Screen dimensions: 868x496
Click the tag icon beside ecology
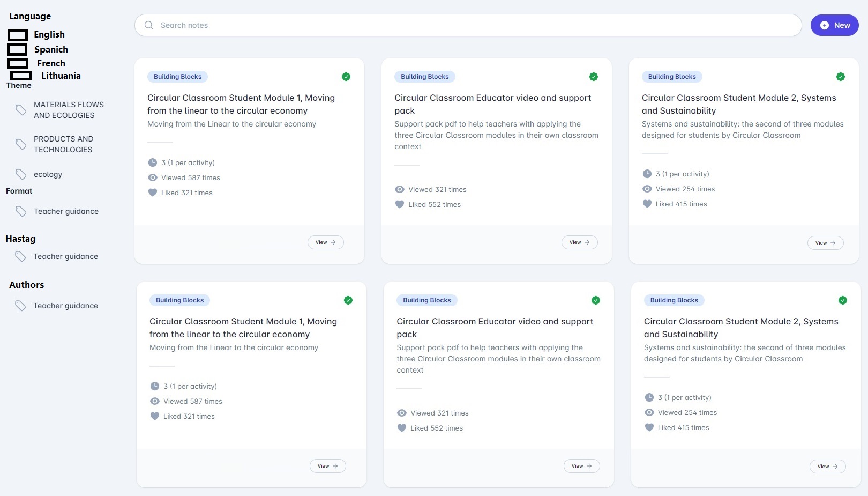coord(21,174)
